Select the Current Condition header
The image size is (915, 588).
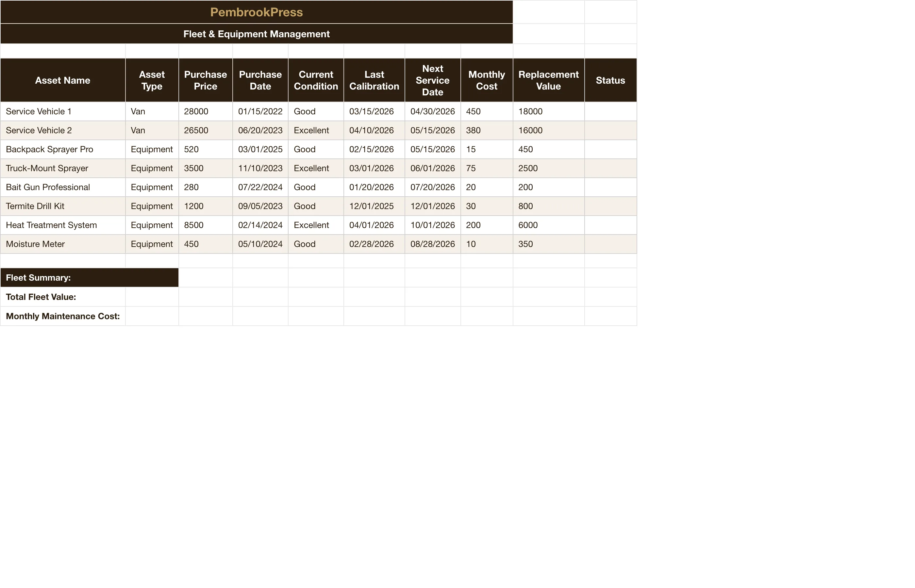[316, 80]
